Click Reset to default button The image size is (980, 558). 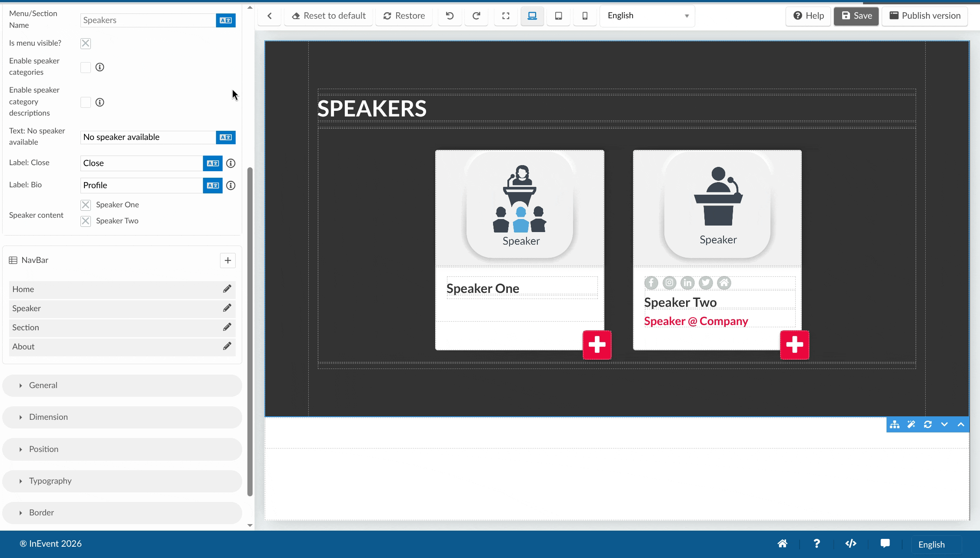(x=329, y=16)
